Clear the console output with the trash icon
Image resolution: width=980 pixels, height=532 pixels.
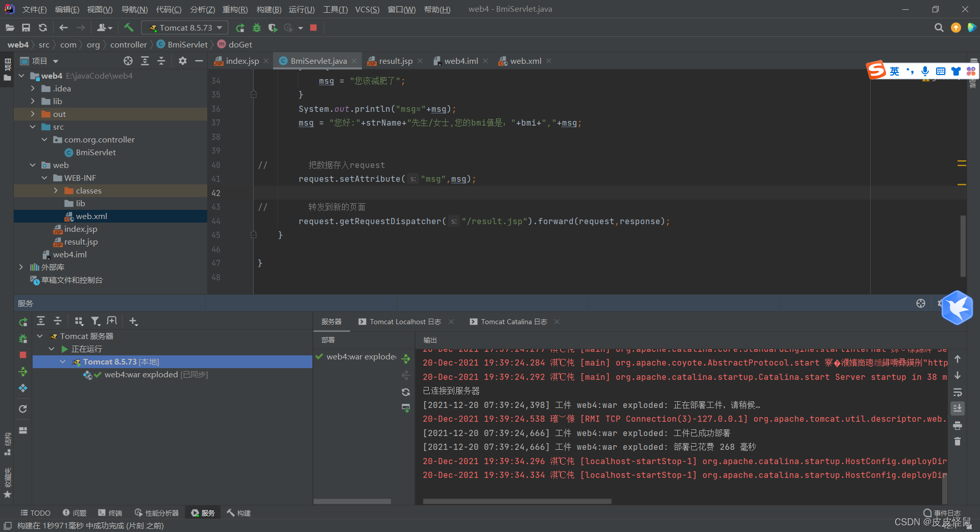pos(958,442)
